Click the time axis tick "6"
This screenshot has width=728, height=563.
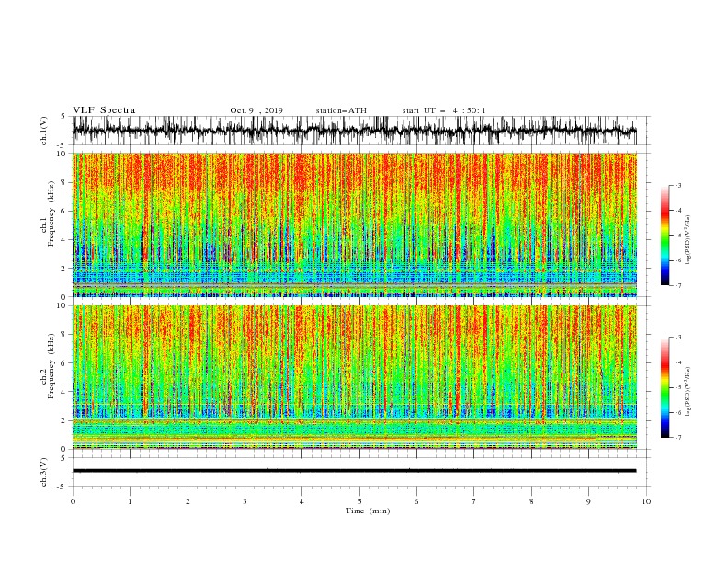(416, 501)
